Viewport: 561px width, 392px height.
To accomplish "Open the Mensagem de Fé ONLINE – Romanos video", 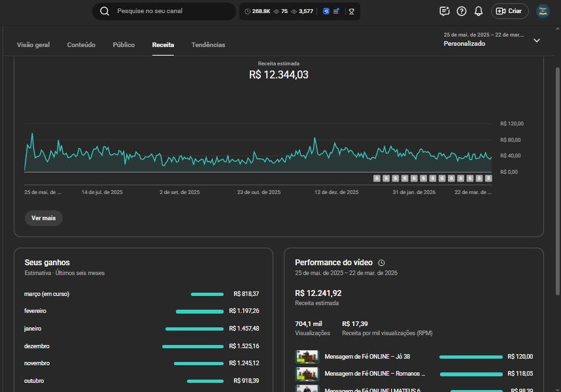I will [x=375, y=374].
